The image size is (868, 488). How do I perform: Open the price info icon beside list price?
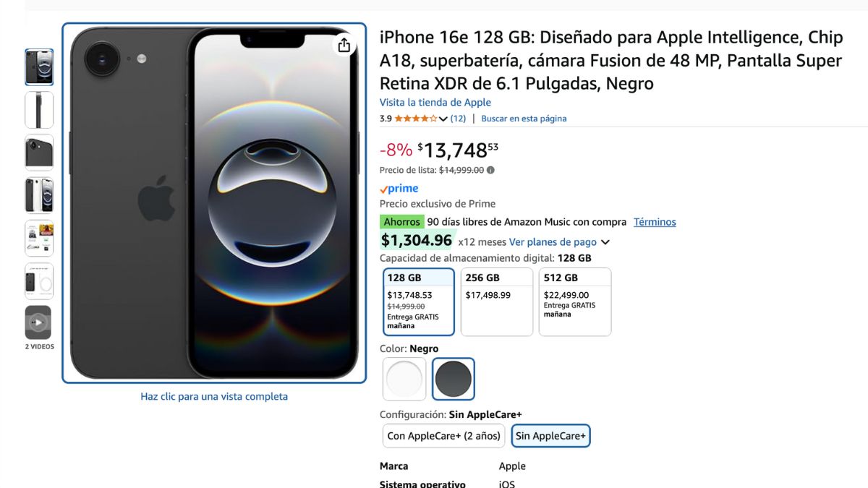pos(490,171)
